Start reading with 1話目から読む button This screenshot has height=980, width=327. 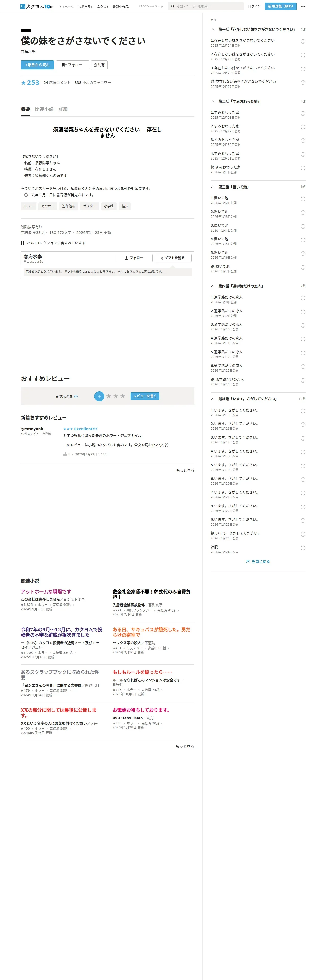click(37, 65)
